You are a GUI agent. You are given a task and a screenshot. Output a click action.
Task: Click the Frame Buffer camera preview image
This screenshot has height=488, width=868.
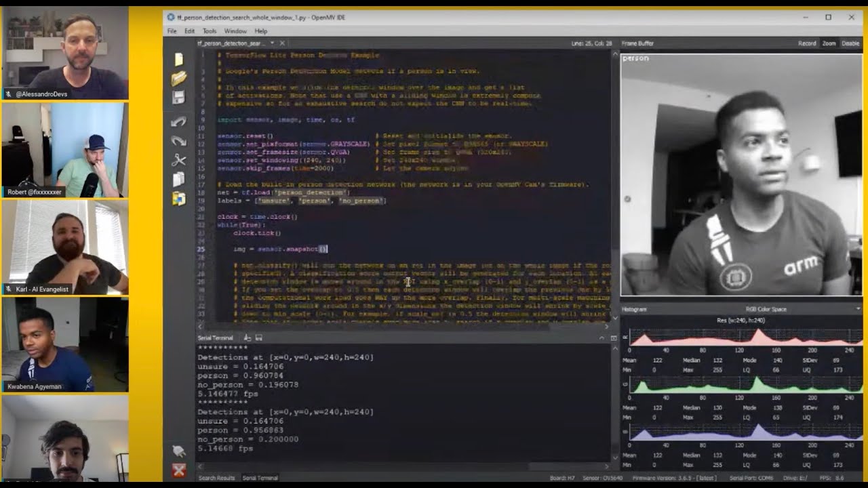coord(741,175)
